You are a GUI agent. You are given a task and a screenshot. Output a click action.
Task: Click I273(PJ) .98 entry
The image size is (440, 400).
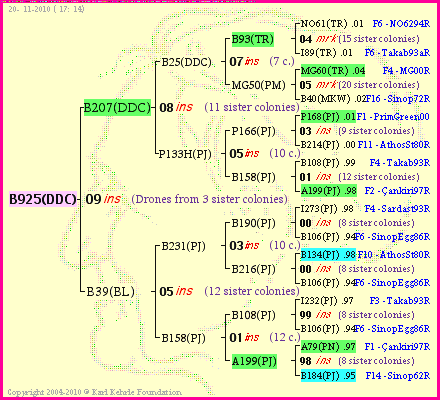327,209
